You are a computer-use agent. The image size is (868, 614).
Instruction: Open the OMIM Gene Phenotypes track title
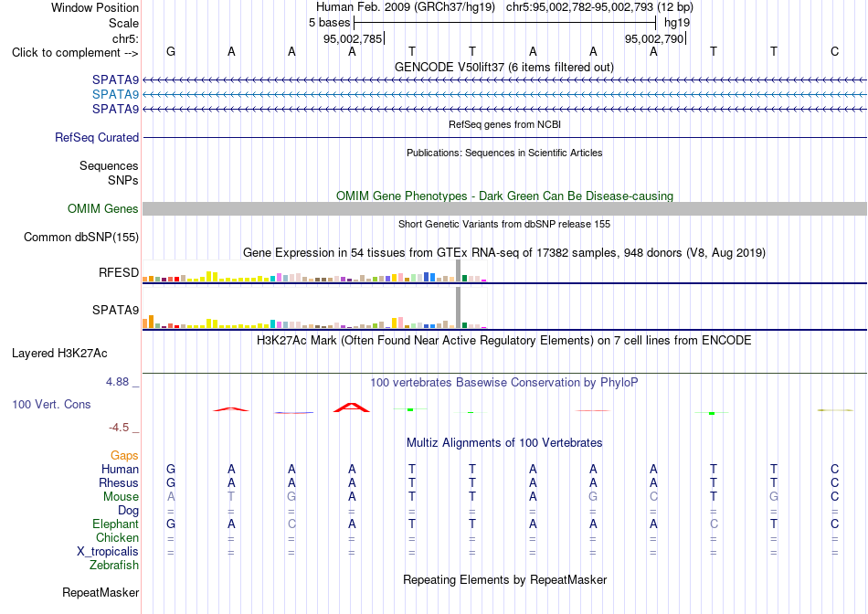(x=504, y=196)
